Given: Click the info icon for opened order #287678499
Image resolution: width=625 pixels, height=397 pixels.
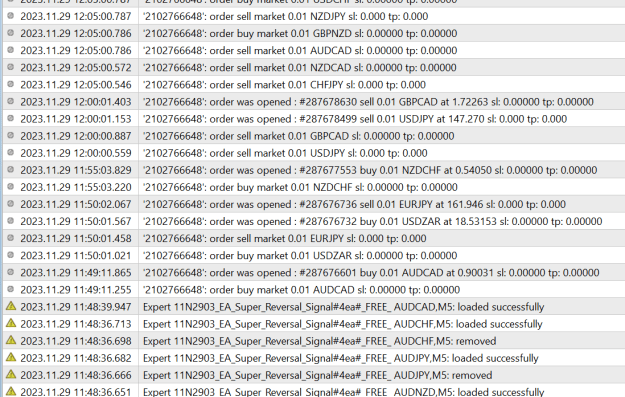Looking at the screenshot, I should [x=11, y=118].
